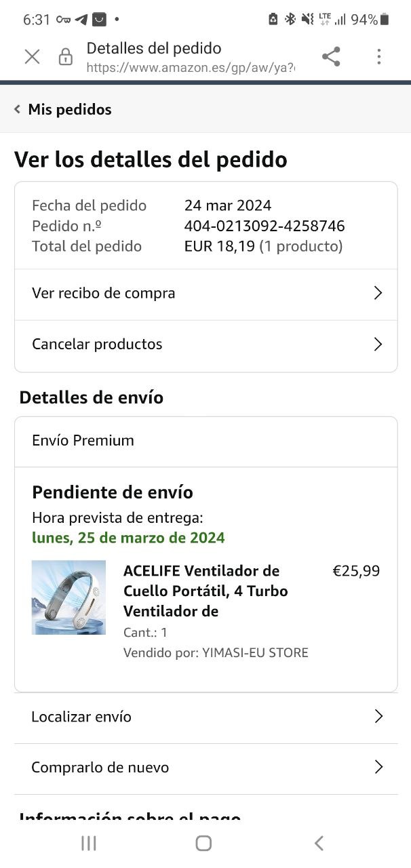Tap the share icon in top bar
411x868 pixels.
coord(331,57)
